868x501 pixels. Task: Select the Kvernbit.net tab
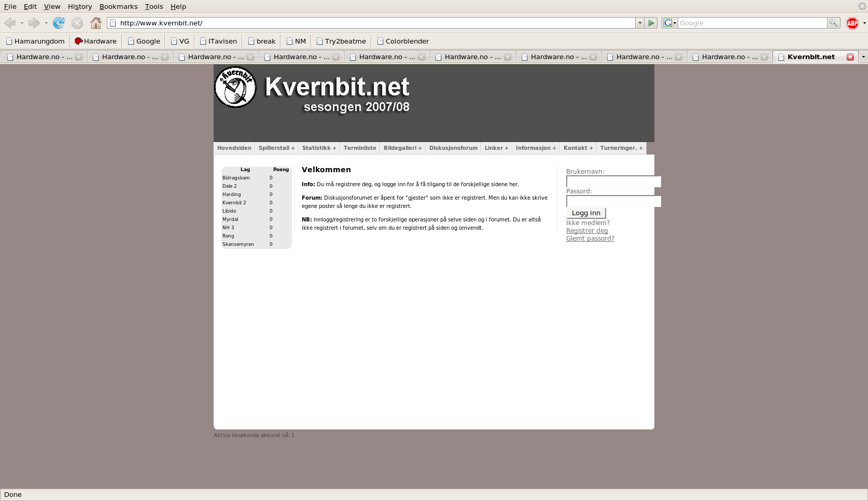click(x=815, y=57)
